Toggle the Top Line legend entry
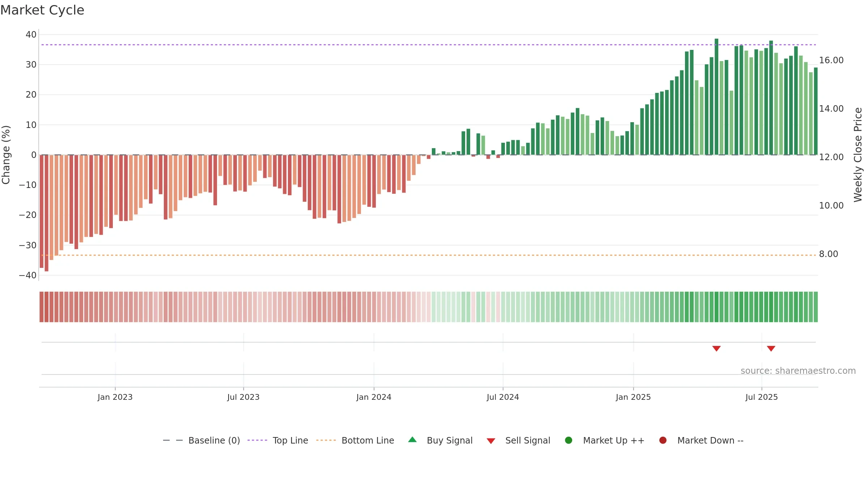The image size is (868, 488). (x=278, y=440)
